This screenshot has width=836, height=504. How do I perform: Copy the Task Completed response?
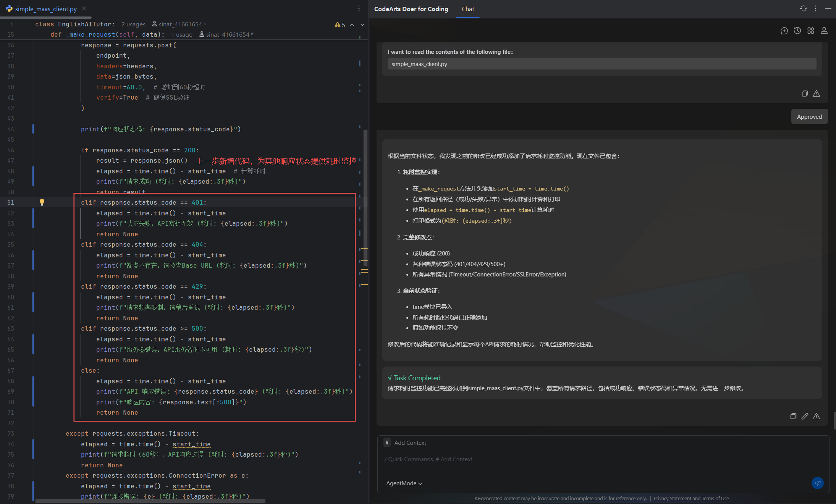click(793, 416)
